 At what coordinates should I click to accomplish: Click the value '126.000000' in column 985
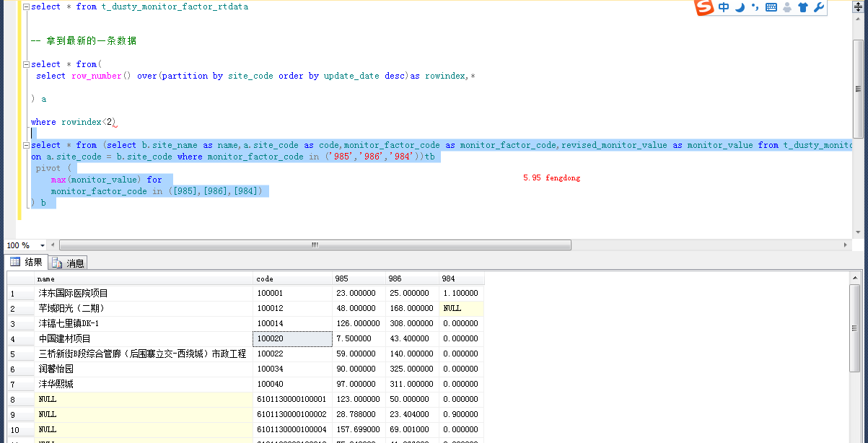[x=359, y=324]
